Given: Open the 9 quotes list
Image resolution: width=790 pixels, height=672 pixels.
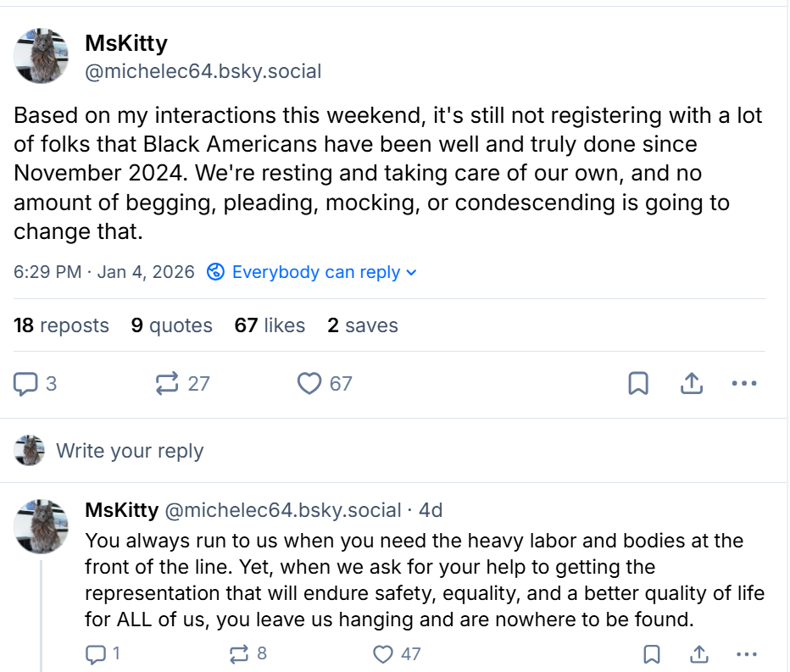Looking at the screenshot, I should (x=171, y=325).
